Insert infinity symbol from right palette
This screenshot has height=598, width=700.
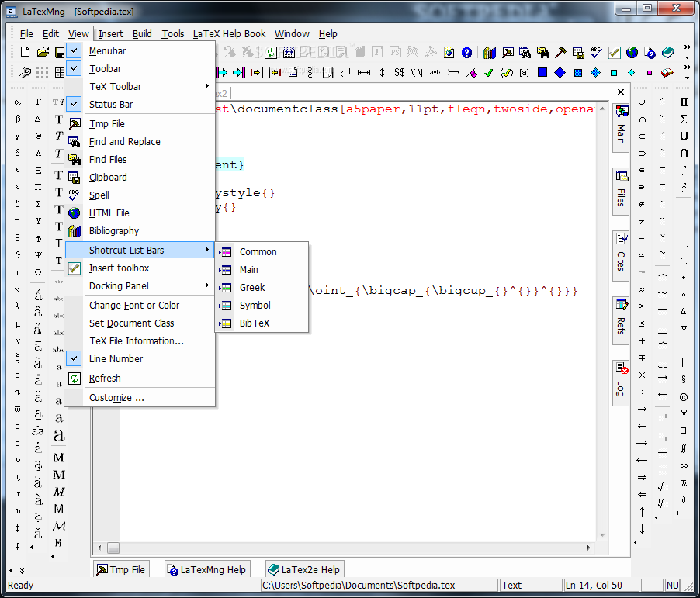pos(684,465)
